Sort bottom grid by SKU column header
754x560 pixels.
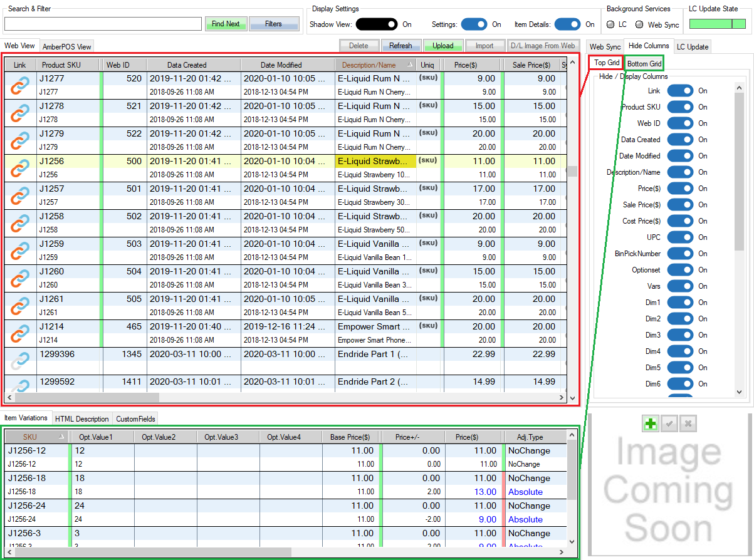tap(36, 437)
